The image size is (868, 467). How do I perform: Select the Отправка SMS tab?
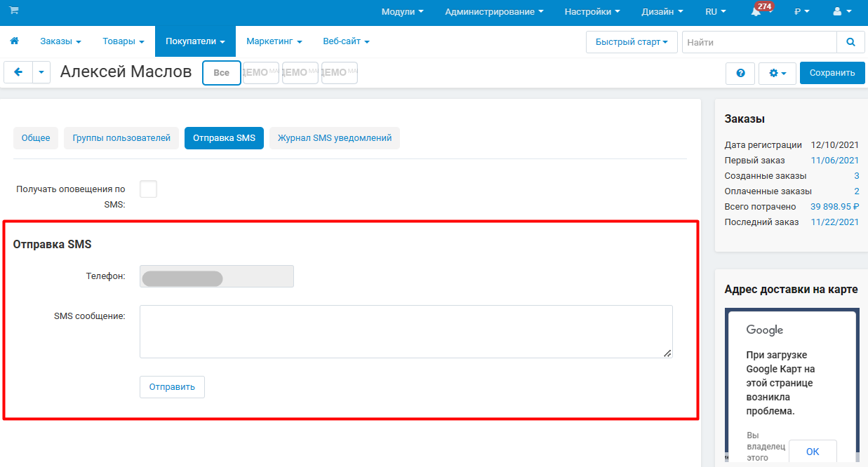click(224, 138)
